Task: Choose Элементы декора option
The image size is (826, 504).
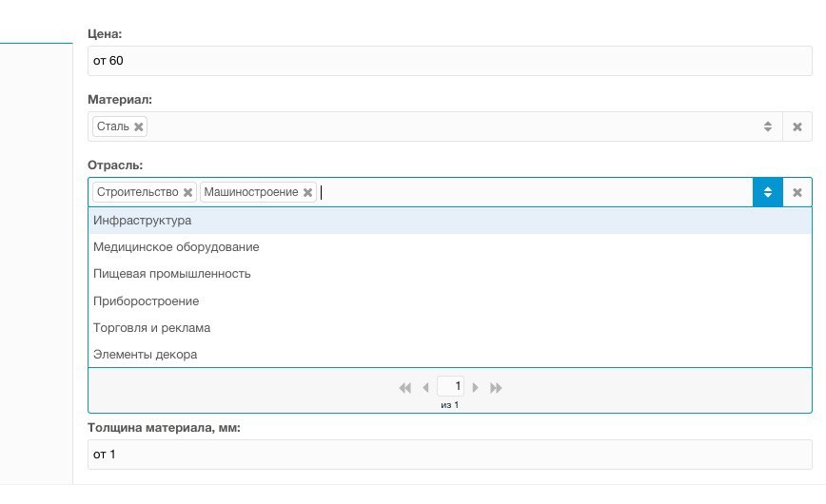Action: (x=450, y=355)
